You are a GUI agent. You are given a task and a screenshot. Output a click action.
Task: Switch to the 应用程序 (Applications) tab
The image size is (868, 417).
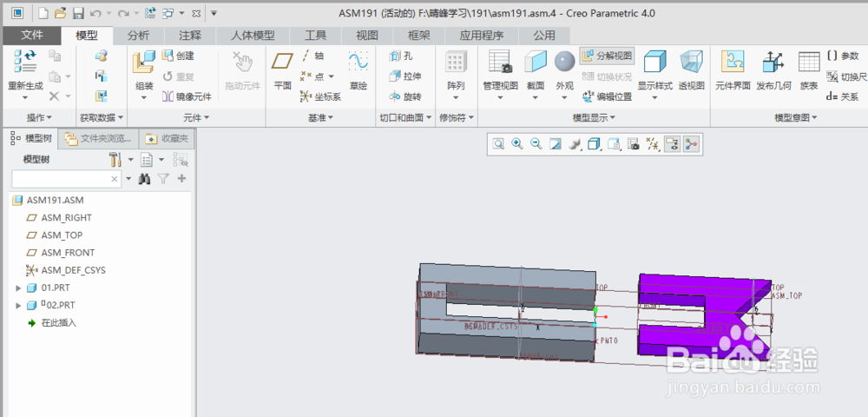pos(482,36)
